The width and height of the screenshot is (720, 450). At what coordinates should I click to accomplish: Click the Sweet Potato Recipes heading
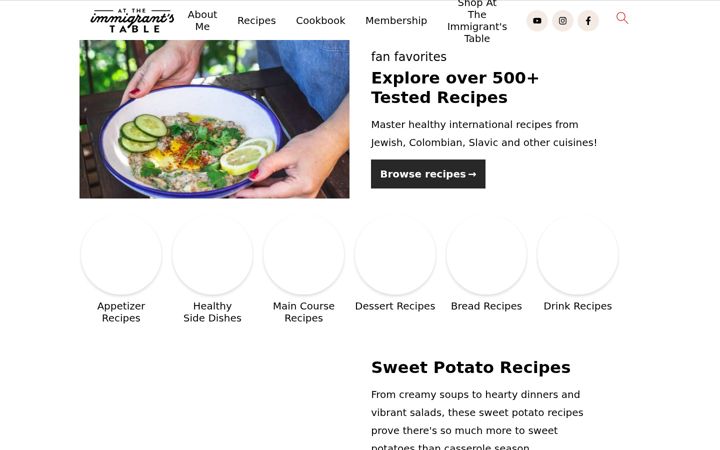tap(471, 367)
